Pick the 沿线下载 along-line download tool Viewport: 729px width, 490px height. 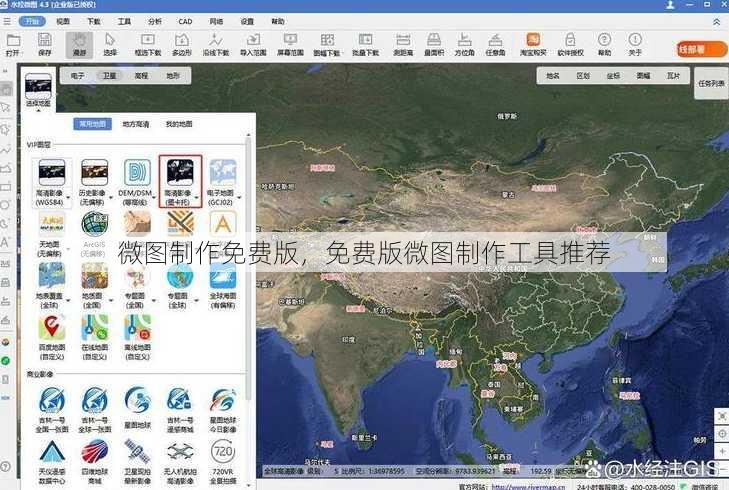tap(216, 44)
